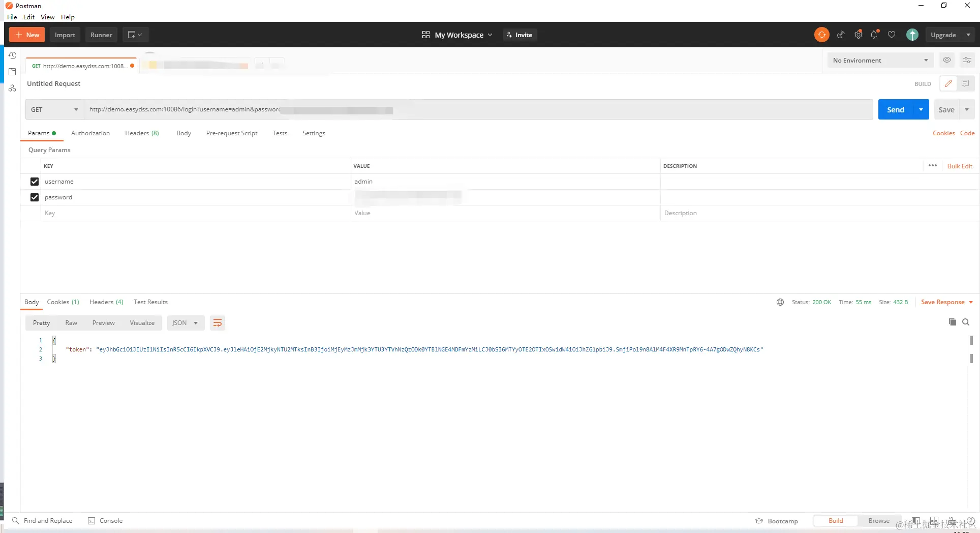Copy response body with the copy icon
This screenshot has height=533, width=980.
pyautogui.click(x=952, y=322)
